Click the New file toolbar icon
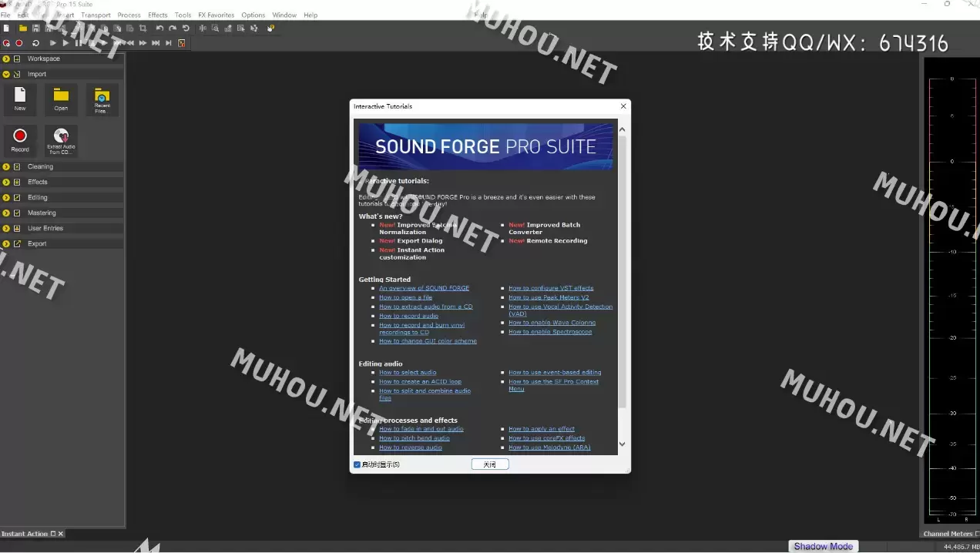 click(x=6, y=28)
